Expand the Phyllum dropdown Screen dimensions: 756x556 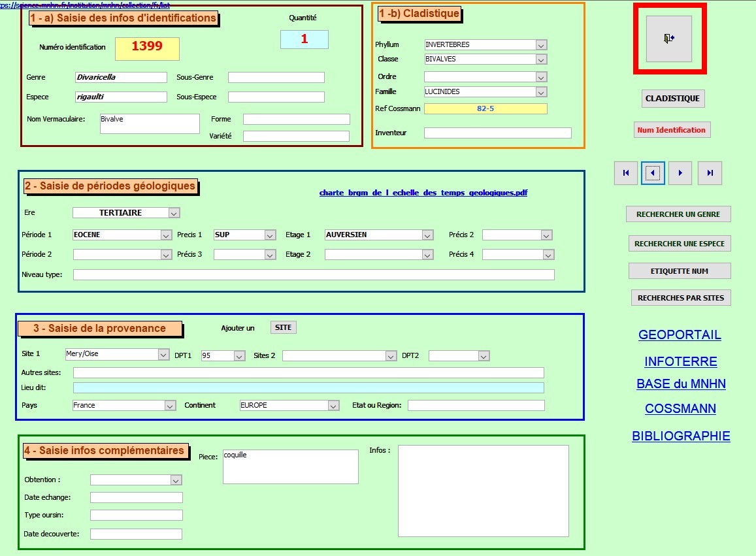[541, 45]
